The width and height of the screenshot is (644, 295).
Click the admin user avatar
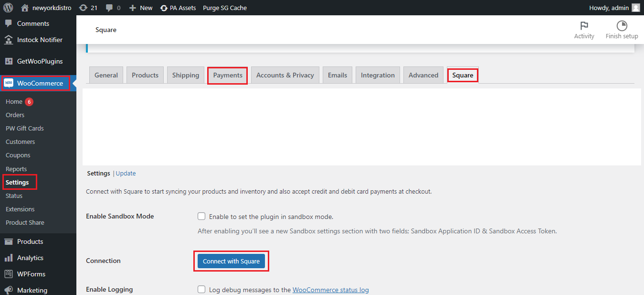pyautogui.click(x=635, y=8)
